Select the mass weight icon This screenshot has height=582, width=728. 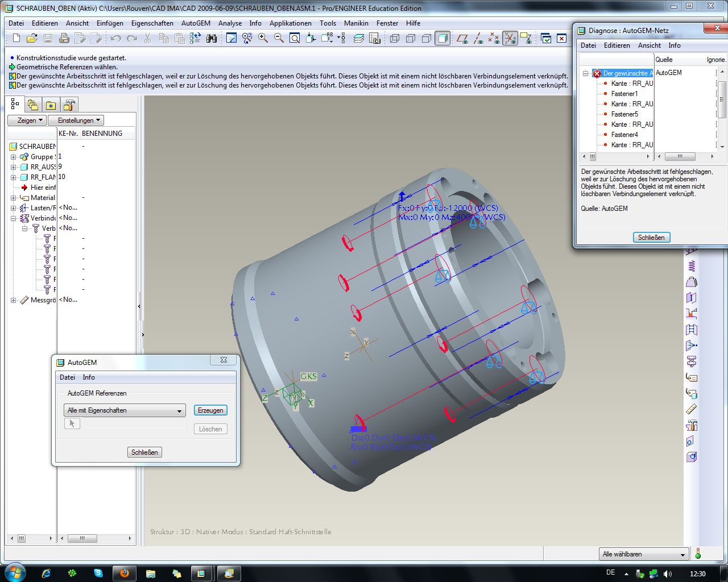pos(692,282)
